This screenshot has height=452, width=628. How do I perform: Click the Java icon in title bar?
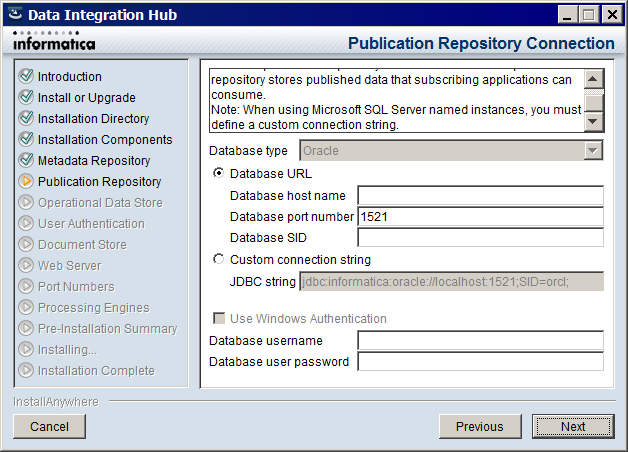(15, 14)
